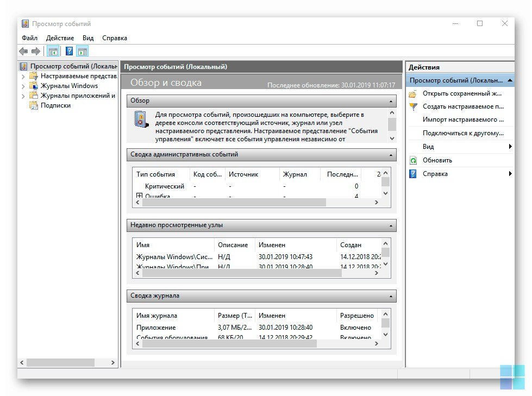This screenshot has height=396, width=532.
Task: Open the Файл menu
Action: pos(30,38)
